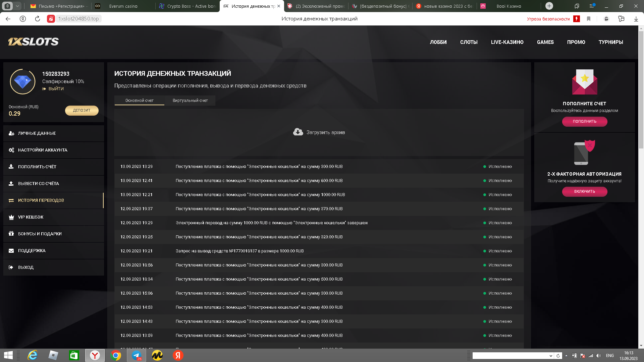Click the cloud download archive icon
644x362 pixels.
point(298,132)
